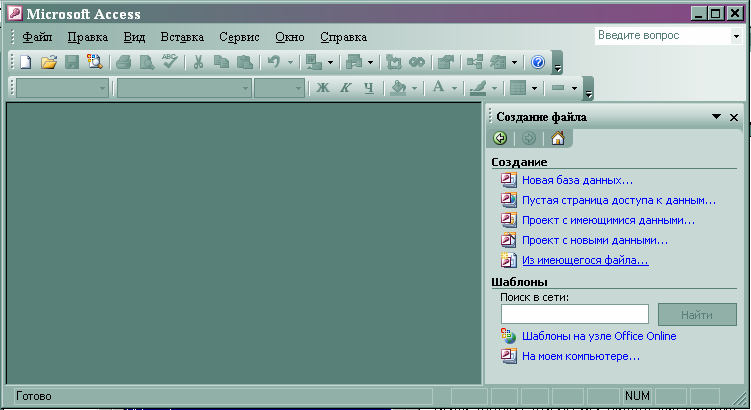
Task: Open the Object selection combo box
Action: click(62, 88)
